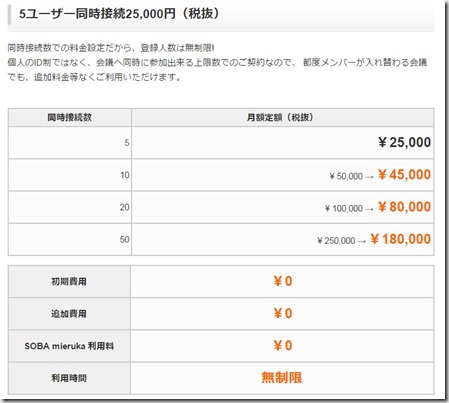
Task: Click the 利用時間 label cell
Action: [x=69, y=378]
